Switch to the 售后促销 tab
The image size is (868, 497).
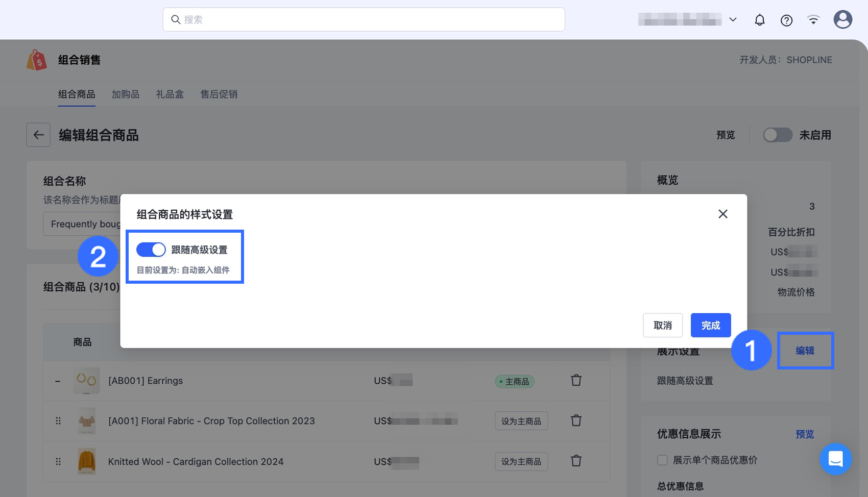(x=219, y=94)
